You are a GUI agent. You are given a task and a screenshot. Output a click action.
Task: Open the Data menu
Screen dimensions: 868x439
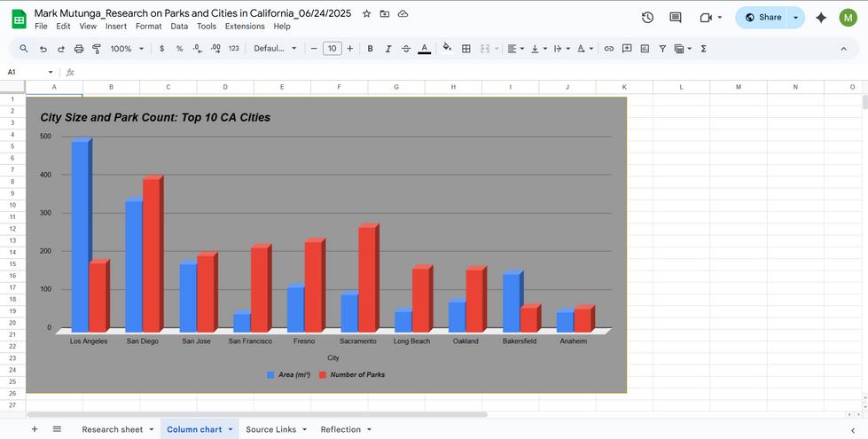[x=179, y=26]
